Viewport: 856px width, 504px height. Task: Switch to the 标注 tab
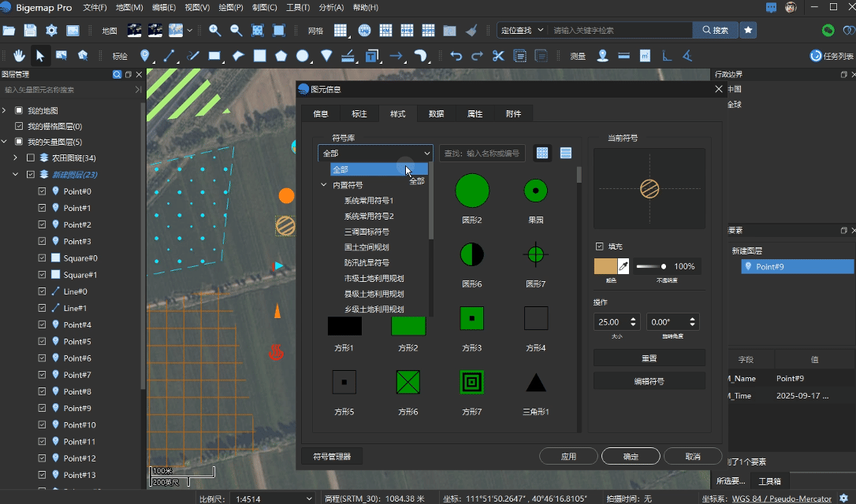359,114
